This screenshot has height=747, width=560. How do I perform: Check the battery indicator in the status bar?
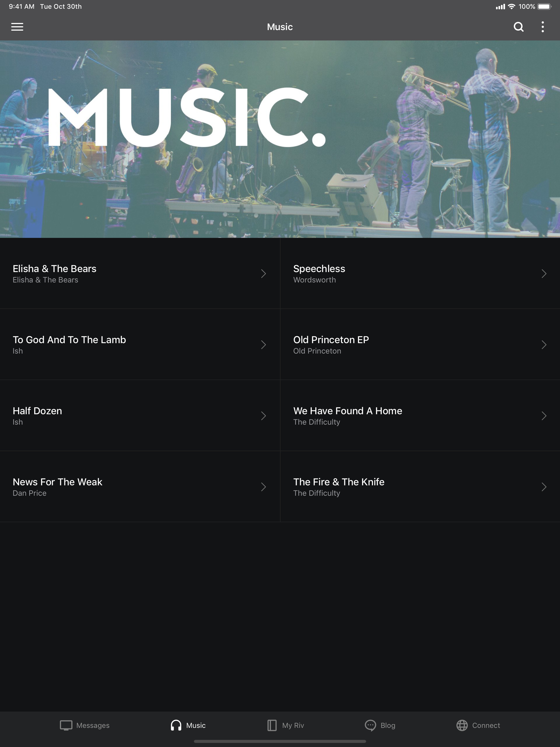tap(544, 6)
